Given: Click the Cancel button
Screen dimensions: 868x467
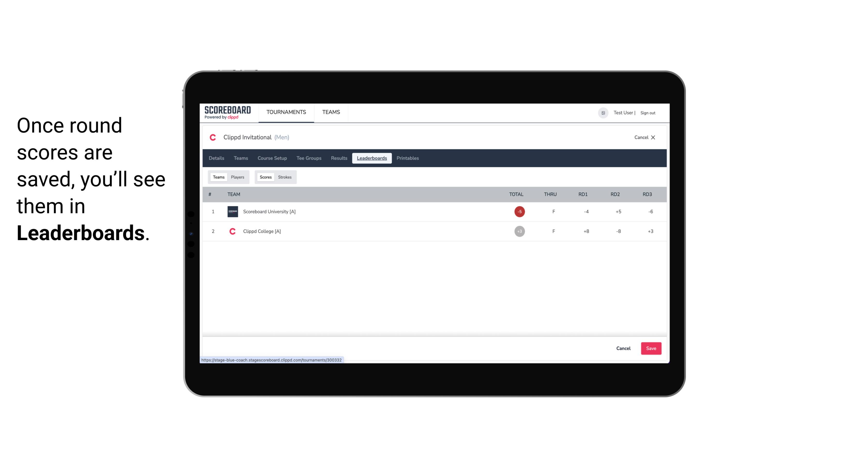Looking at the screenshot, I should (x=623, y=349).
